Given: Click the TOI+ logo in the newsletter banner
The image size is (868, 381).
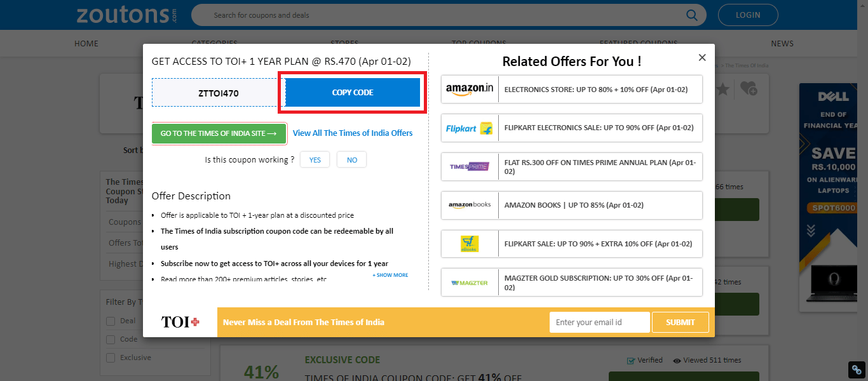Looking at the screenshot, I should point(180,321).
